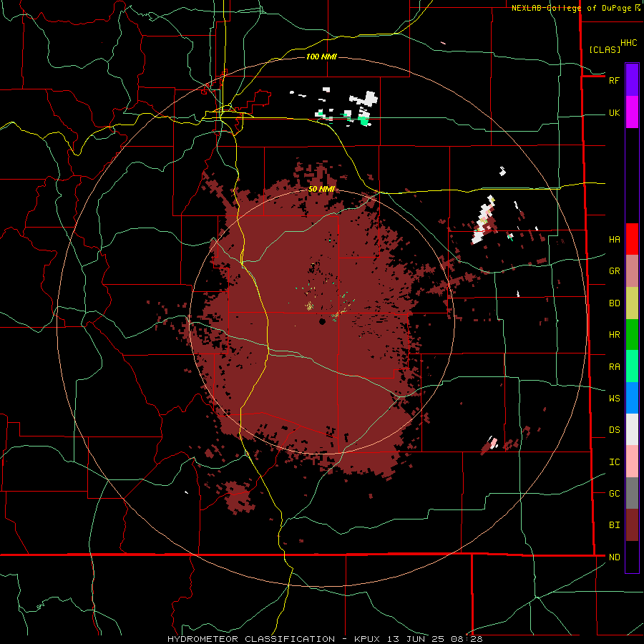This screenshot has height=644, width=644.
Task: Click the HYDROMETEOR CLASSIFICATION title text
Action: [x=251, y=639]
